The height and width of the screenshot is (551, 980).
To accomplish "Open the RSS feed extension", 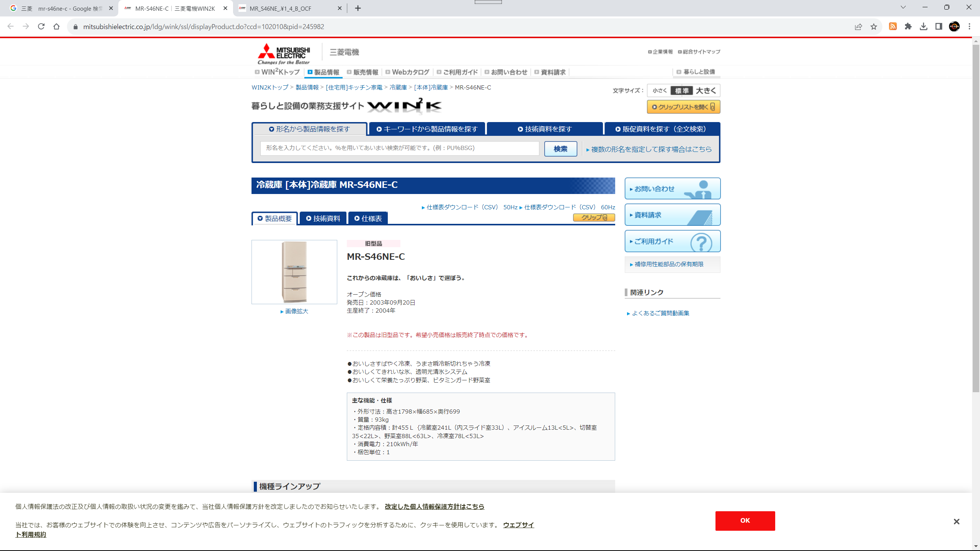I will tap(893, 26).
